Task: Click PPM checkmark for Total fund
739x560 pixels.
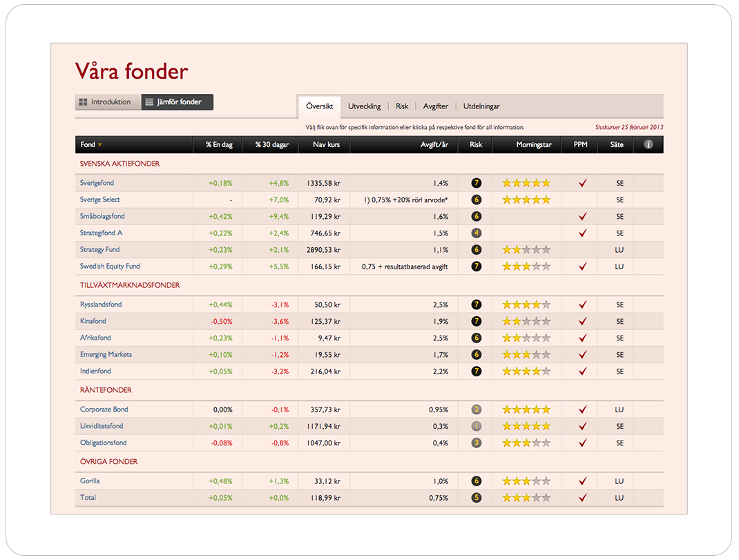Action: pos(583,497)
